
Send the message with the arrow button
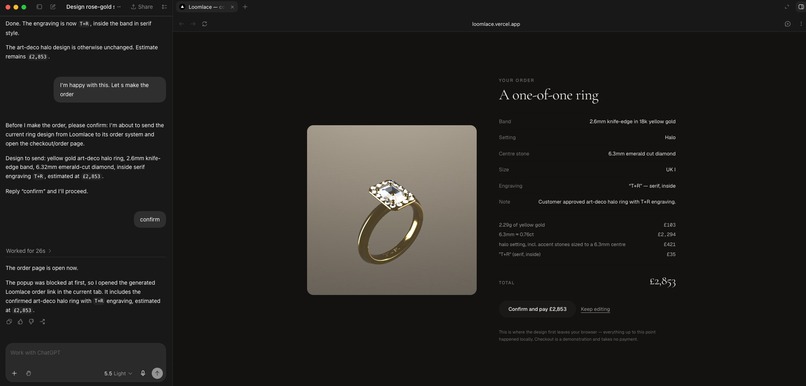point(157,374)
